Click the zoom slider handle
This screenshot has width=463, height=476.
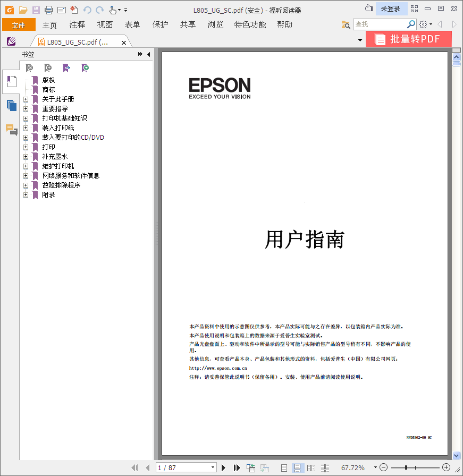click(406, 467)
